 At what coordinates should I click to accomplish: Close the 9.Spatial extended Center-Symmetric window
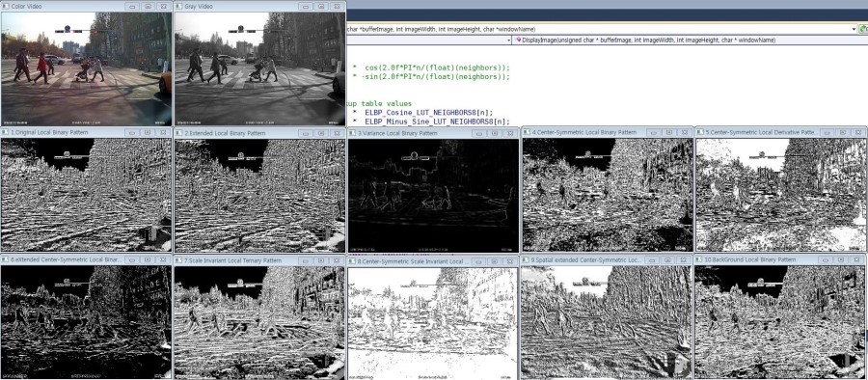685,259
